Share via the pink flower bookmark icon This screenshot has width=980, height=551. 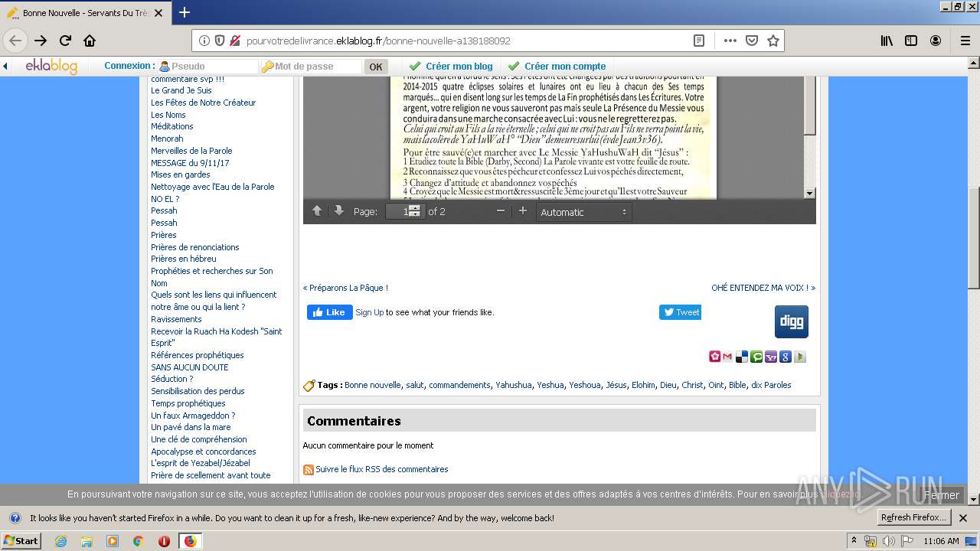point(714,357)
